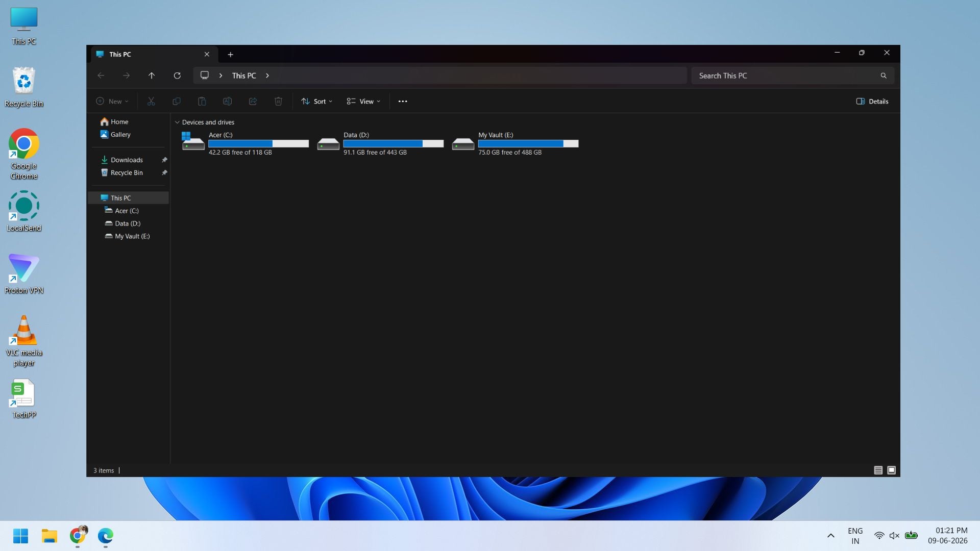Open Chrome from the taskbar

click(78, 536)
